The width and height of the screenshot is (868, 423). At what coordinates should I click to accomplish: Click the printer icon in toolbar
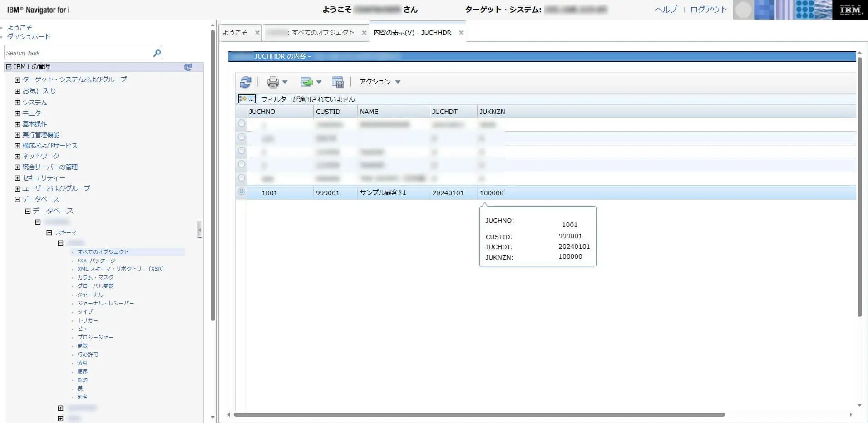(x=273, y=82)
